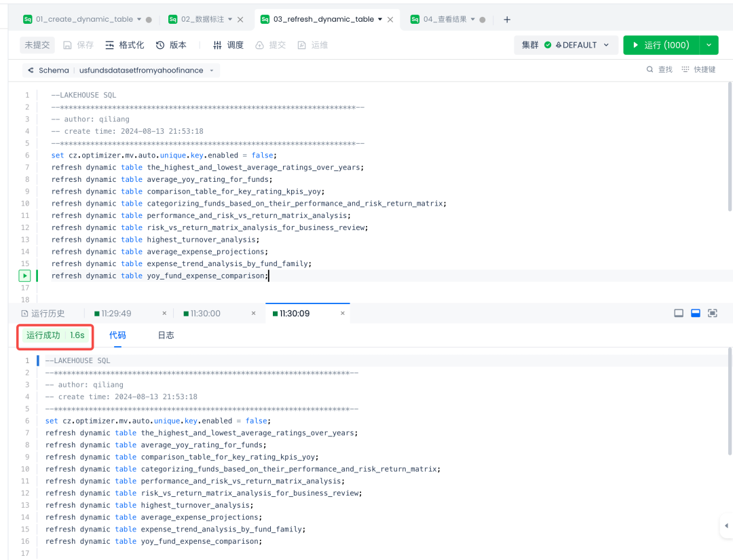Format code with 格式化
The width and height of the screenshot is (733, 560).
(x=124, y=45)
